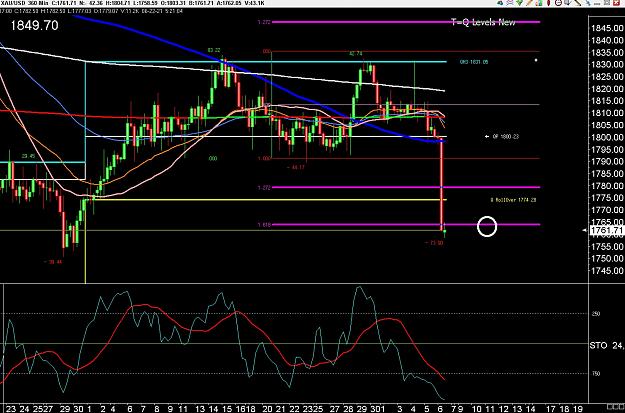Viewport: 625px width, 413px height.
Task: Click the blue pin toolbar icon
Action: tap(588, 3)
